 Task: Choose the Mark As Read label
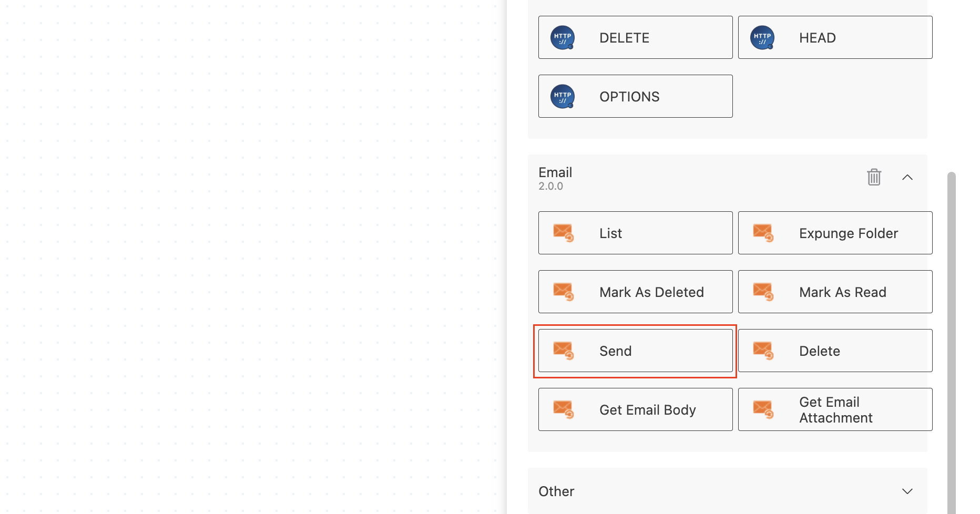point(843,292)
